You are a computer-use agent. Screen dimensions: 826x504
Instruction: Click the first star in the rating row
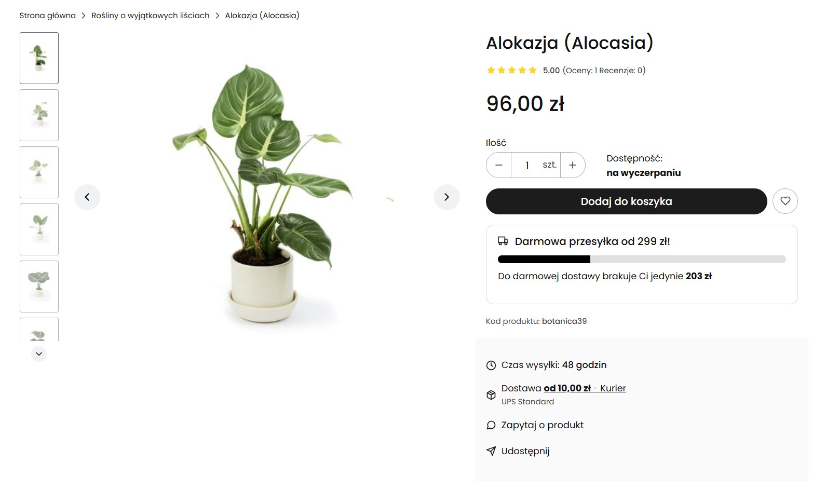click(x=490, y=70)
